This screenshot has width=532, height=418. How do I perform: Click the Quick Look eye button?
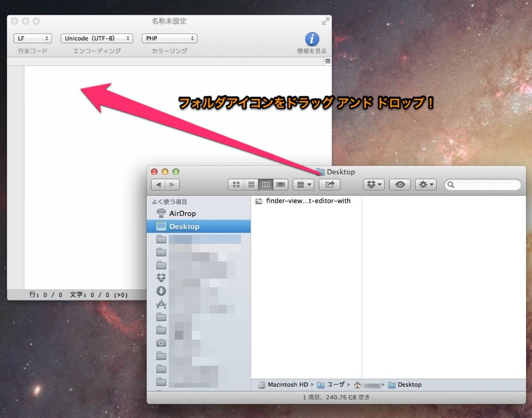click(x=400, y=185)
